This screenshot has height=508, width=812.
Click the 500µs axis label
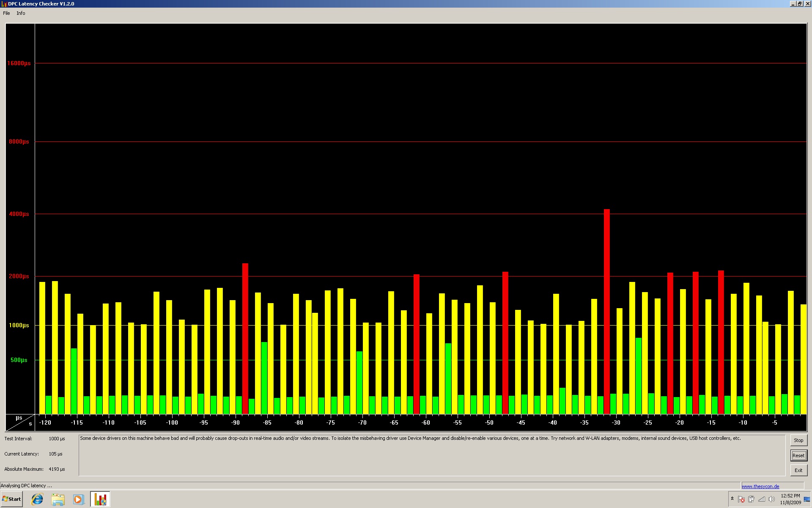19,360
